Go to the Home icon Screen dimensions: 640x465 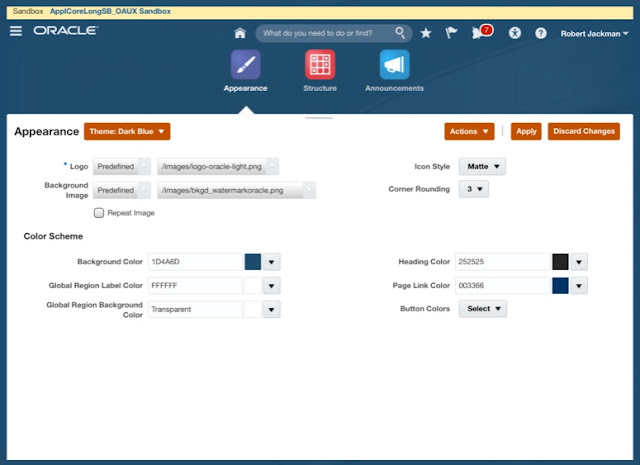coord(240,33)
